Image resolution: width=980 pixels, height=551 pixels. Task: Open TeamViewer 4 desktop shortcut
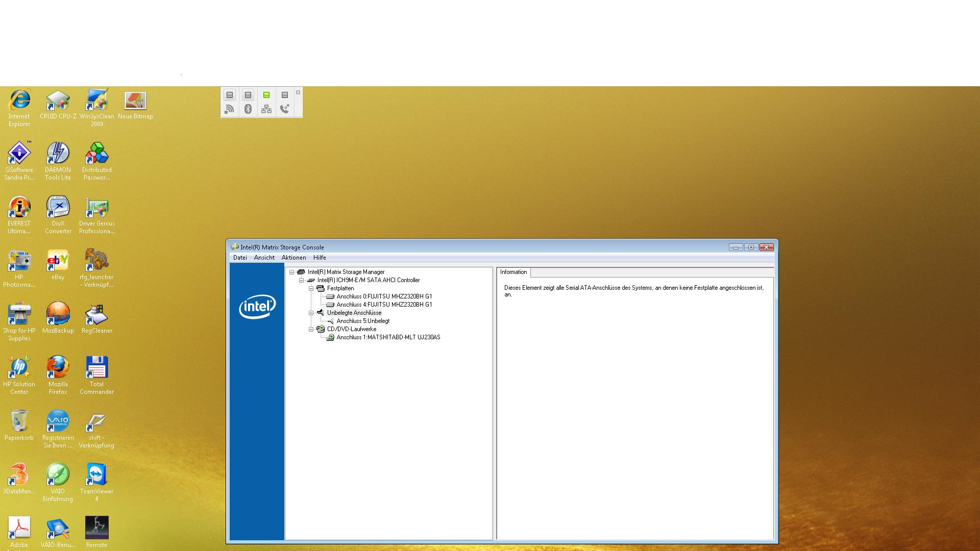96,475
